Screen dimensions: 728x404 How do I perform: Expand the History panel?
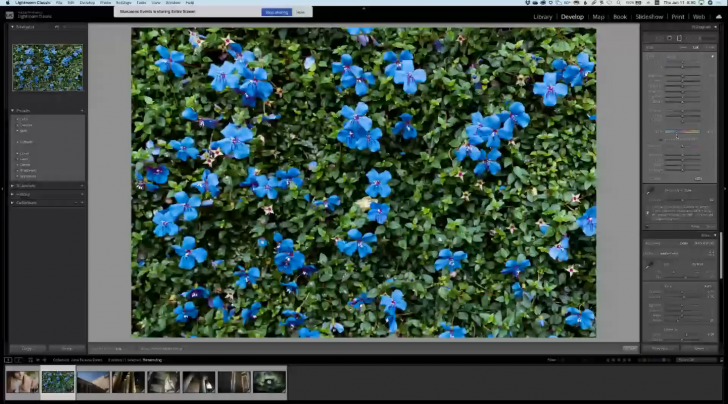point(12,195)
